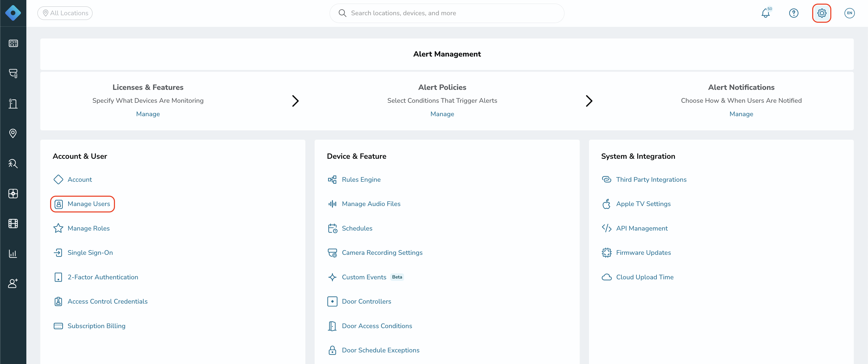Open Door Controllers
The height and width of the screenshot is (364, 868).
(x=366, y=301)
